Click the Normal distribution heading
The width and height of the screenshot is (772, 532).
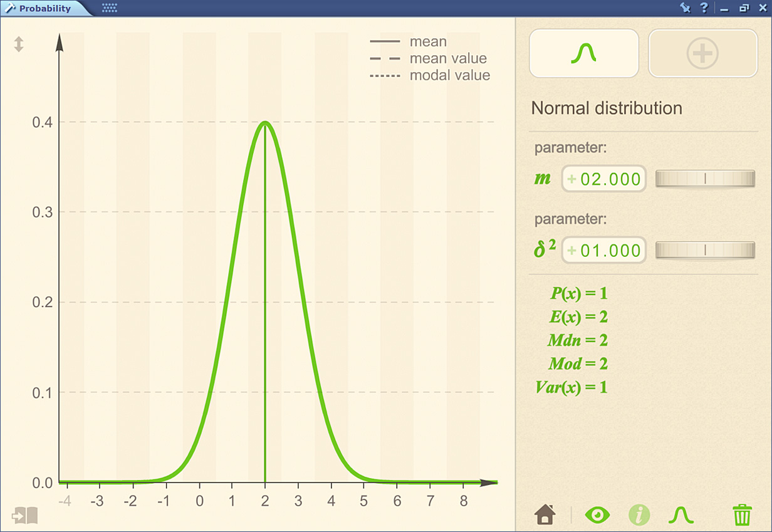pyautogui.click(x=607, y=108)
